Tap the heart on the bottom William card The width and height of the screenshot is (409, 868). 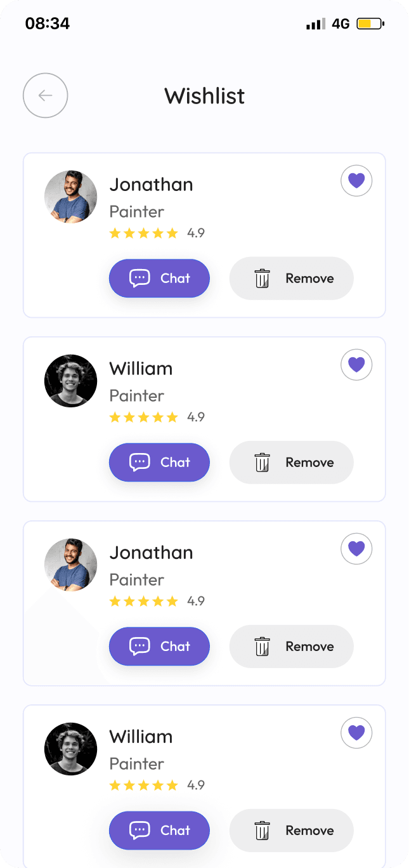(x=356, y=732)
